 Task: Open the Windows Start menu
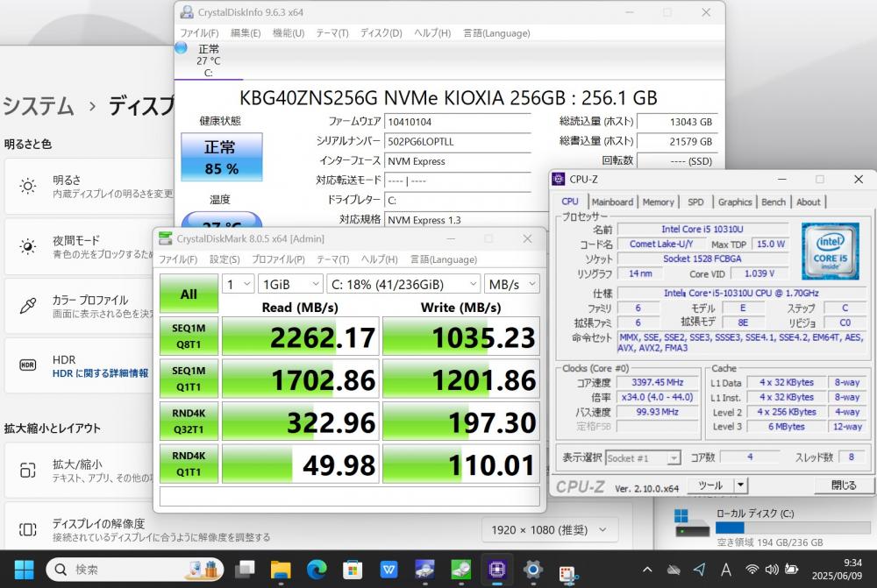tap(24, 570)
